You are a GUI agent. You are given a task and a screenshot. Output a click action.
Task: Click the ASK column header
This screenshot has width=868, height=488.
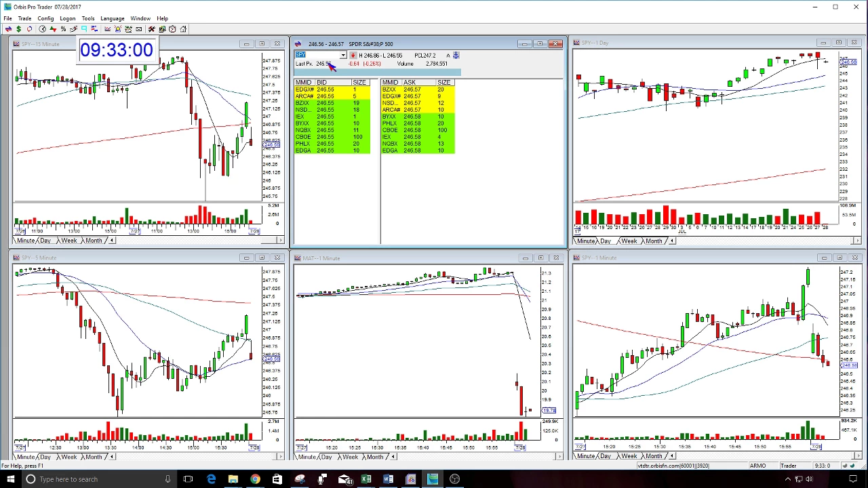(418, 82)
